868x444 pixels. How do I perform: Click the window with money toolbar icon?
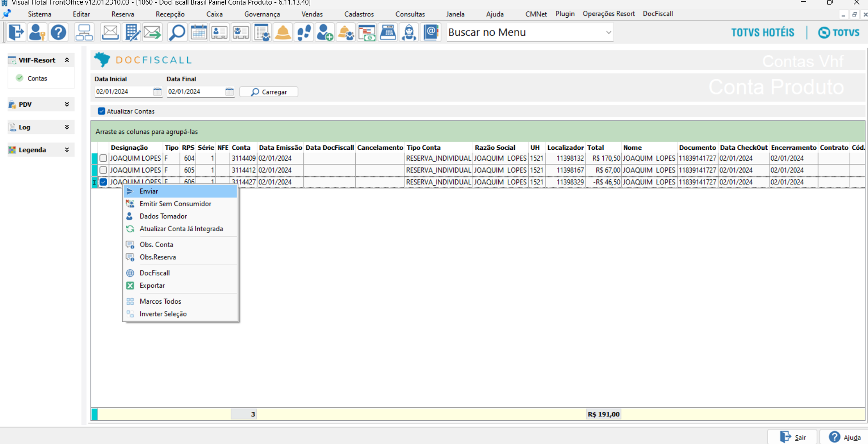coord(367,33)
